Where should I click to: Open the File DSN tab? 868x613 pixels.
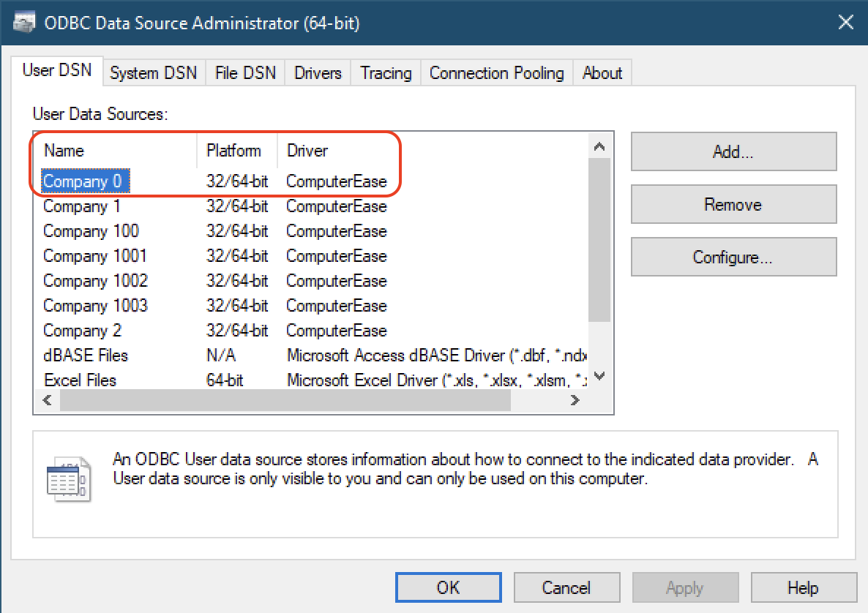245,73
